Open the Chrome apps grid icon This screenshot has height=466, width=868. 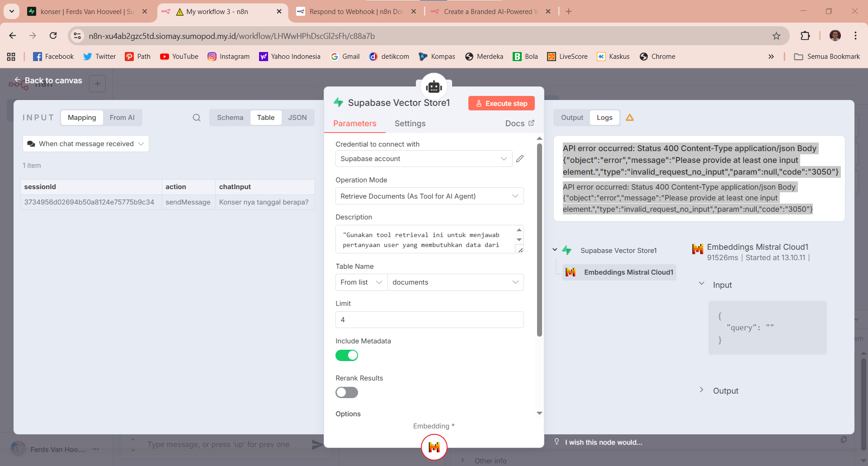coord(11,57)
